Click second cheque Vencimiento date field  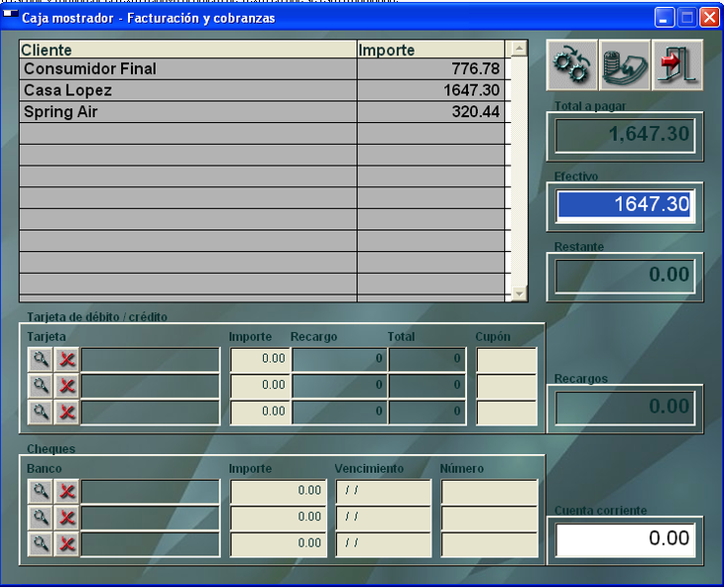pyautogui.click(x=383, y=518)
